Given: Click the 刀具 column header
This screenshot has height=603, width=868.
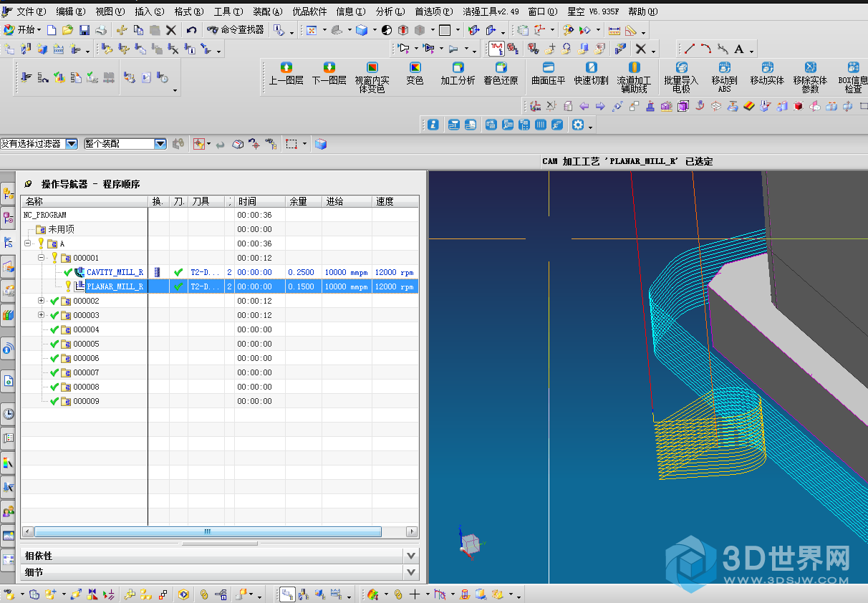Looking at the screenshot, I should pos(206,201).
